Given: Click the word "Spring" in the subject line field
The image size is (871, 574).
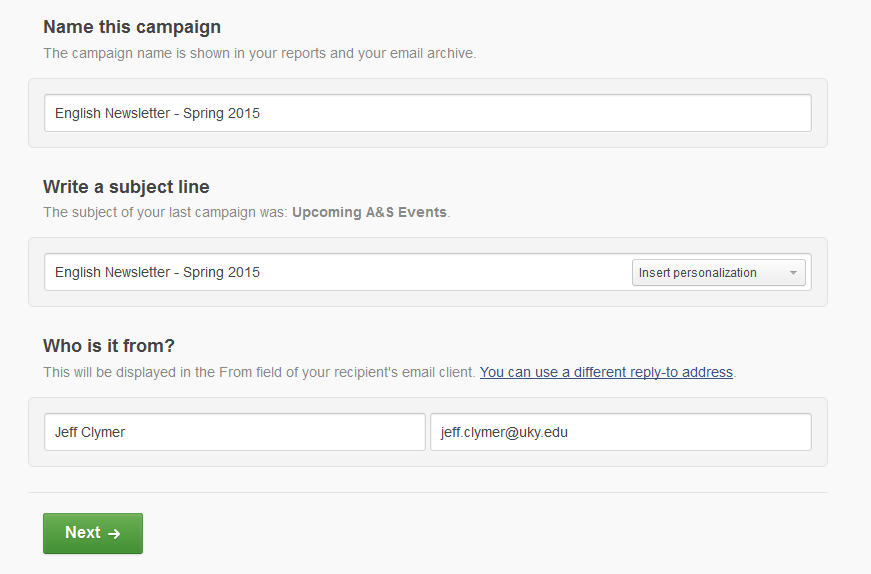Looking at the screenshot, I should 203,273.
